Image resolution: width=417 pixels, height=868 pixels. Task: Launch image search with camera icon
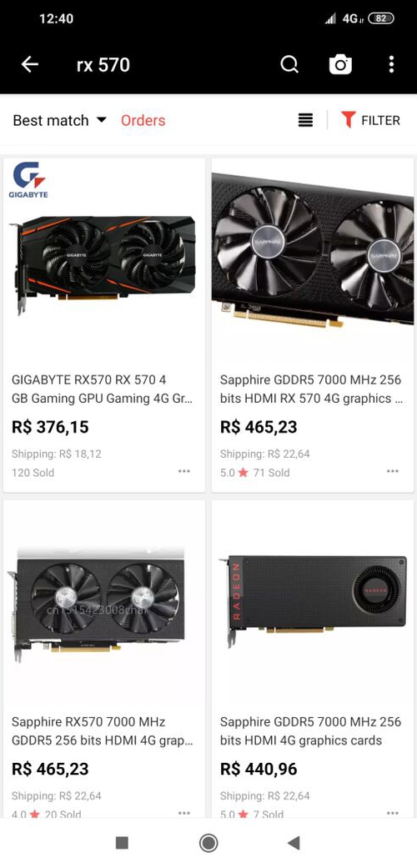340,64
